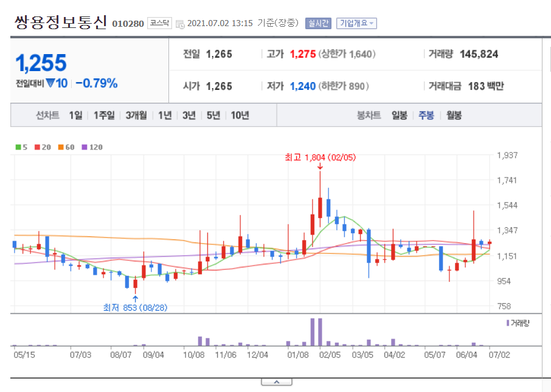
Task: Click the 하한가 890 limit text
Action: 344,86
